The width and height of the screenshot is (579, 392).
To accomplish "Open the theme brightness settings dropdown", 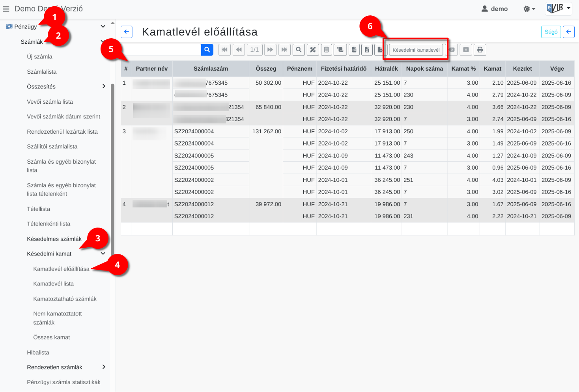I will [529, 9].
